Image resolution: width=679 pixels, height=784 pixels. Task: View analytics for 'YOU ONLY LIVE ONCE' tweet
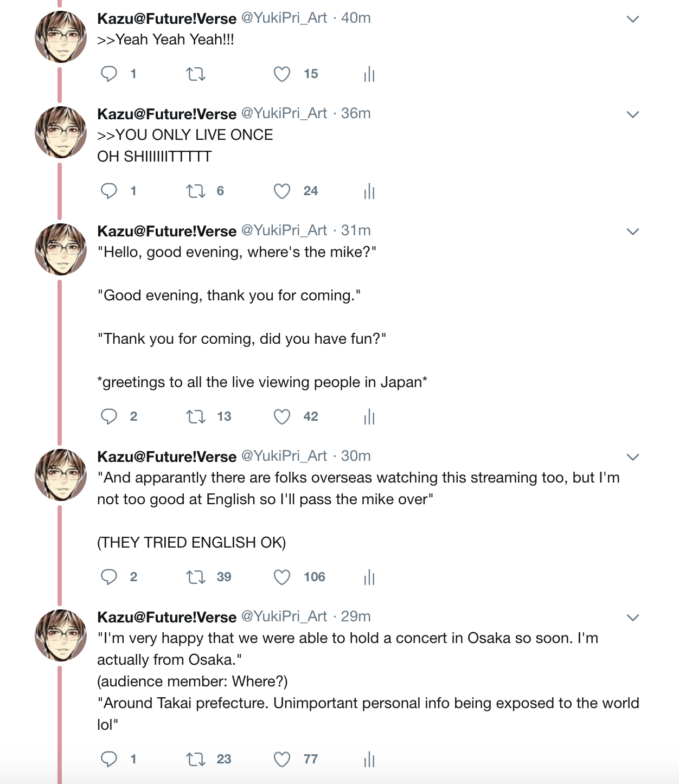coord(369,191)
